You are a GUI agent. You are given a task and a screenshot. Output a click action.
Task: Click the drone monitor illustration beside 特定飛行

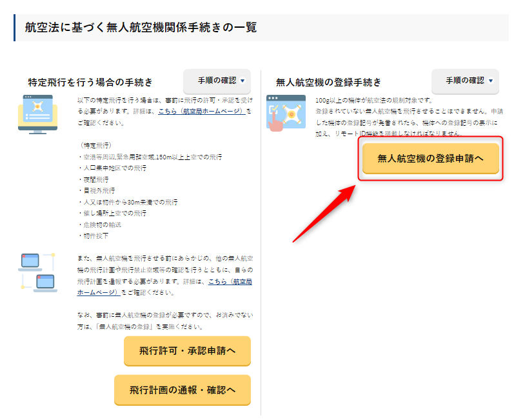37,114
